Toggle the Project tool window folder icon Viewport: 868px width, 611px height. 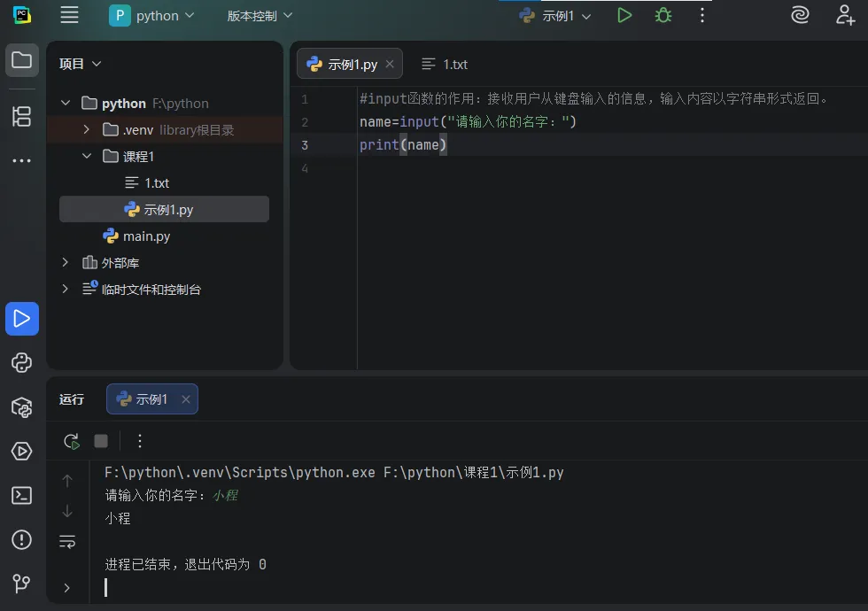pos(21,60)
